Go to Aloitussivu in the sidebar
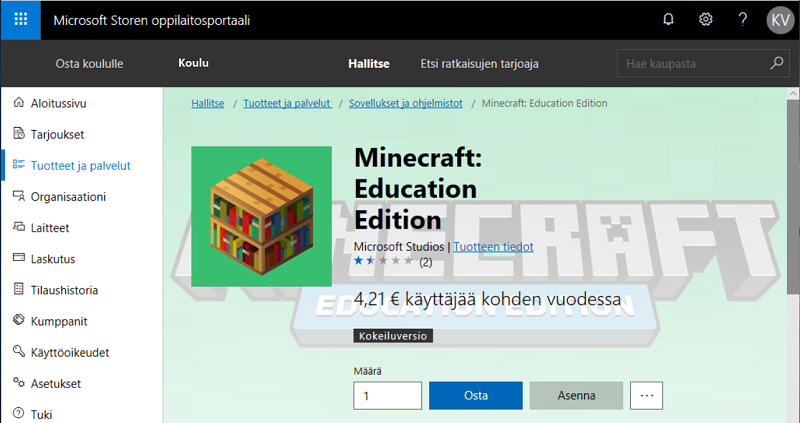The height and width of the screenshot is (423, 800). [x=59, y=103]
